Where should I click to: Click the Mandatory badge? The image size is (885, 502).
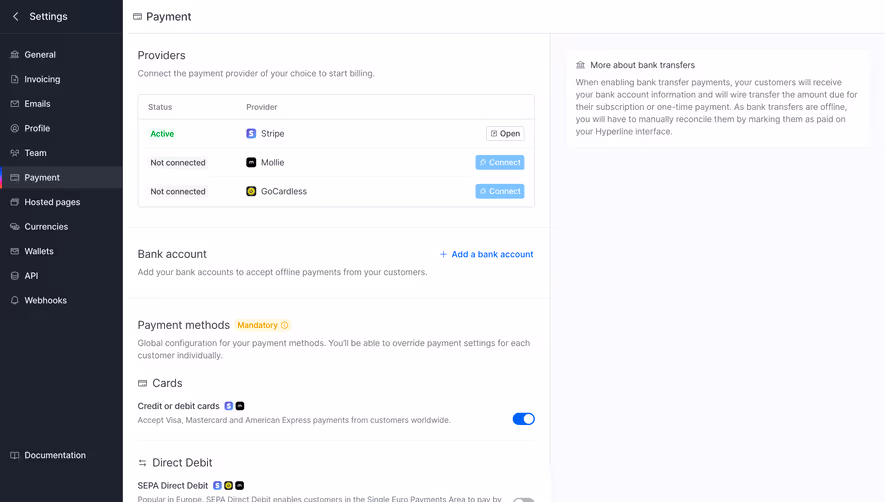[x=262, y=325]
